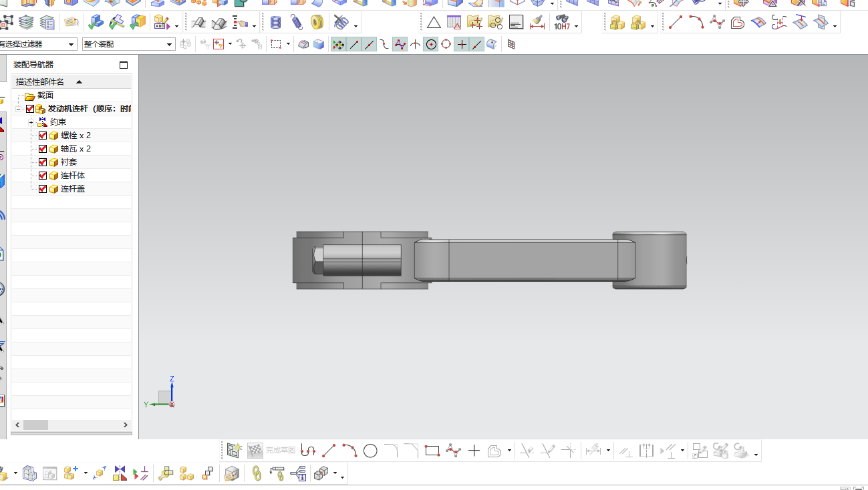
Task: Open dropdown arrow next to locked cubes
Action: coord(652,27)
